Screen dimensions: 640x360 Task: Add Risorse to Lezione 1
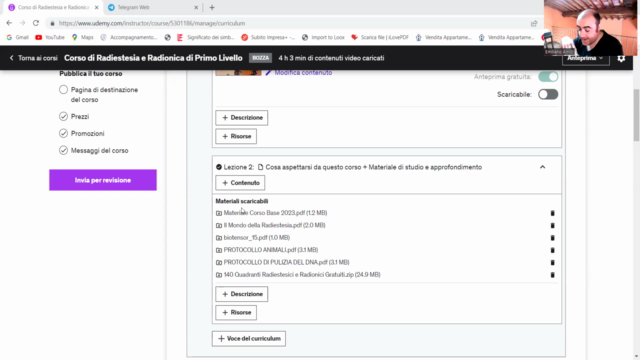236,136
